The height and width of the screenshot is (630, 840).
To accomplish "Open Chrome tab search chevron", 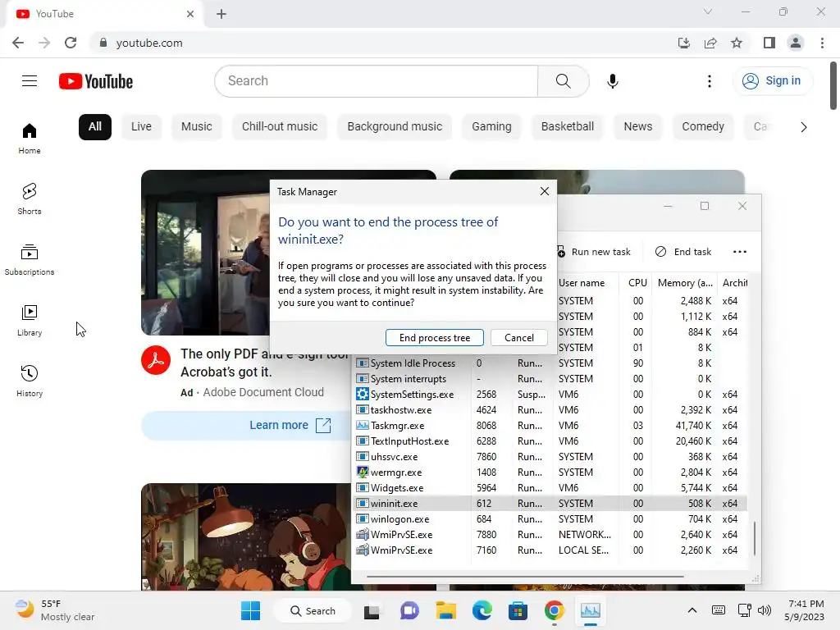I will 708,11.
